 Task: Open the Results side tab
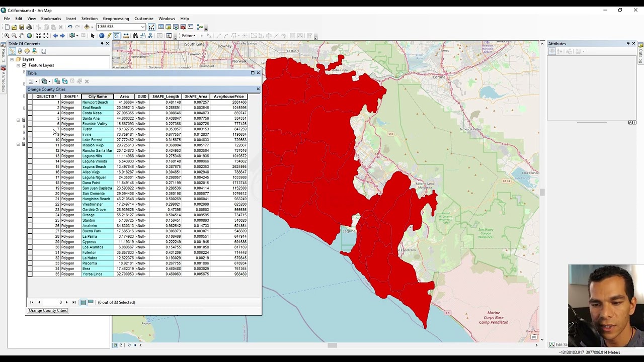3,54
